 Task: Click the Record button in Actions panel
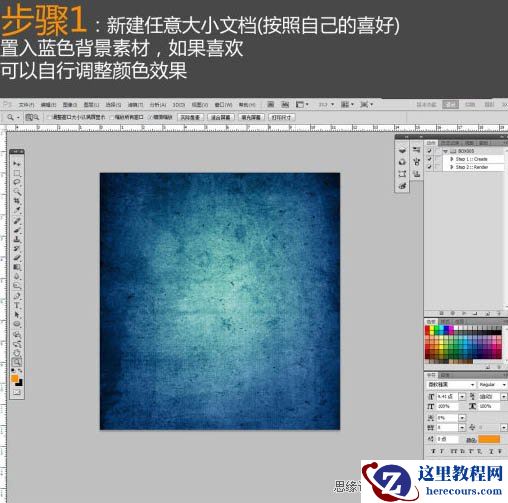(453, 313)
